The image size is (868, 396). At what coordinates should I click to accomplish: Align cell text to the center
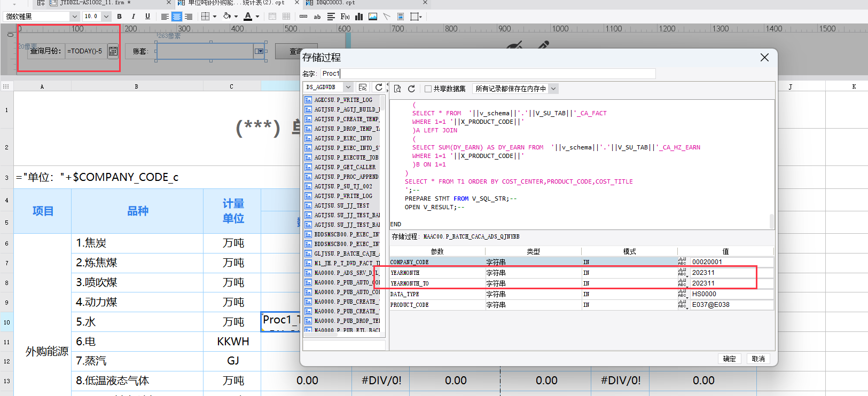(176, 17)
